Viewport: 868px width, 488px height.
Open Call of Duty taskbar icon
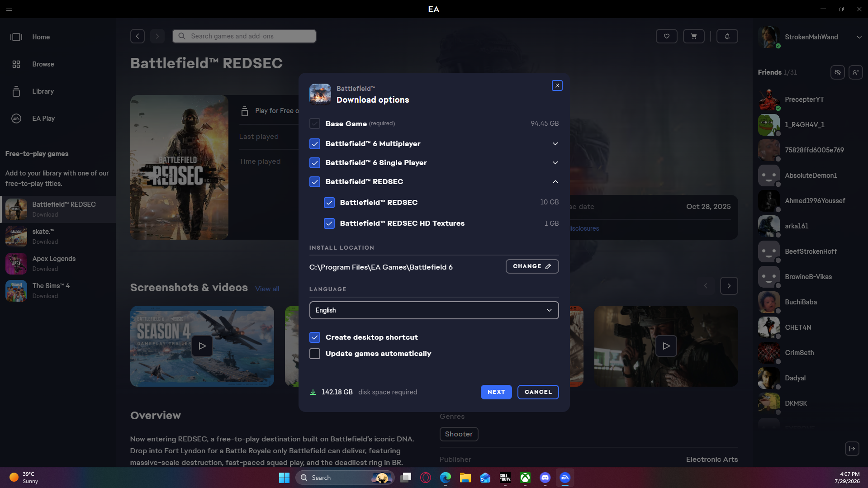[x=505, y=478]
